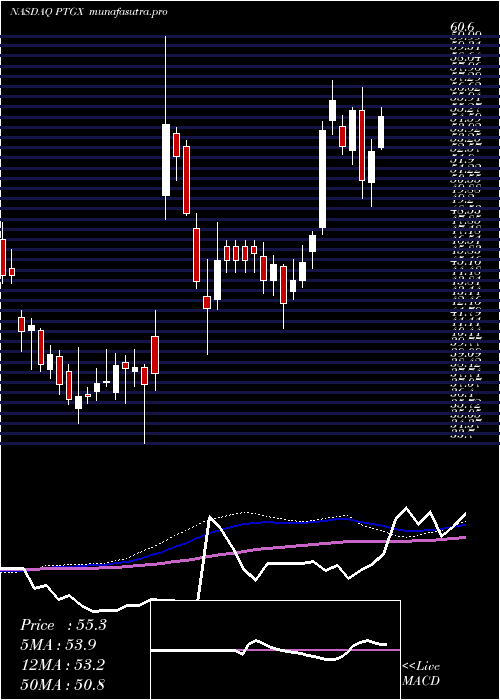
Task: Click the Price : 55.3 readout
Action: pyautogui.click(x=63, y=625)
